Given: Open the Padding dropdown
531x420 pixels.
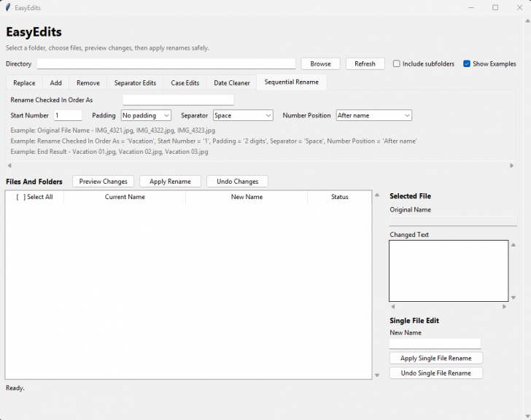Looking at the screenshot, I should pyautogui.click(x=146, y=115).
